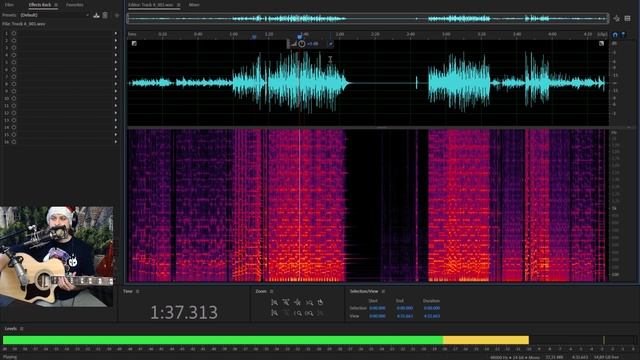The height and width of the screenshot is (360, 640).
Task: Toggle power for effect slot 13
Action: pyautogui.click(x=14, y=120)
